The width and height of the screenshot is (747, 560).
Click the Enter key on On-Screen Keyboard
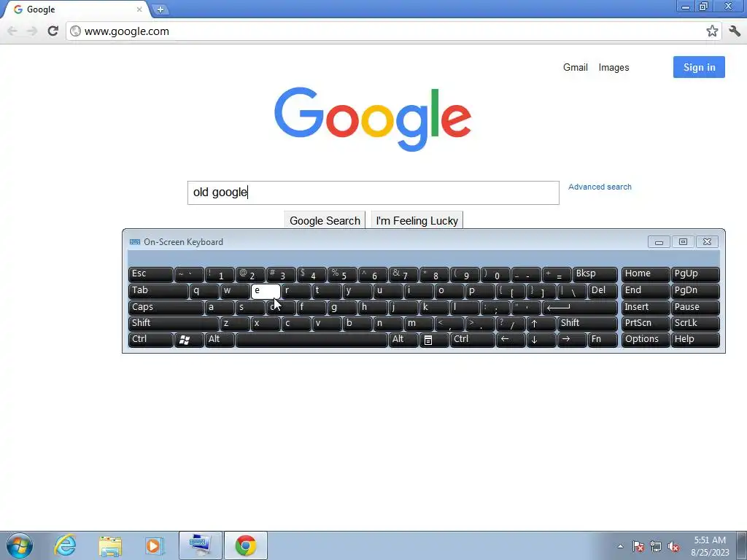click(x=580, y=308)
